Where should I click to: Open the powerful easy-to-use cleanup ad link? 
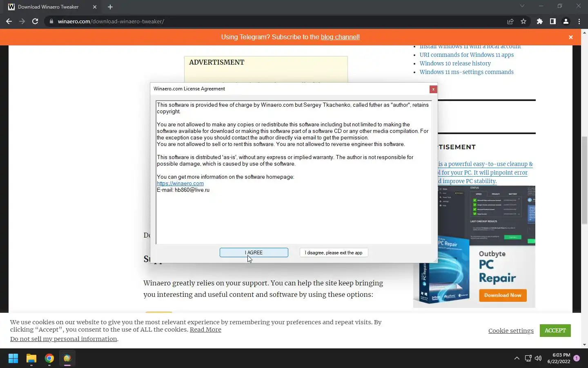pyautogui.click(x=486, y=173)
